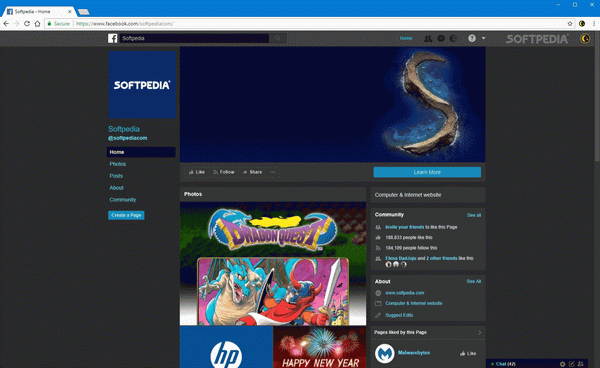Viewport: 600px width, 368px height.
Task: Like the Malwarebytes page
Action: [468, 353]
